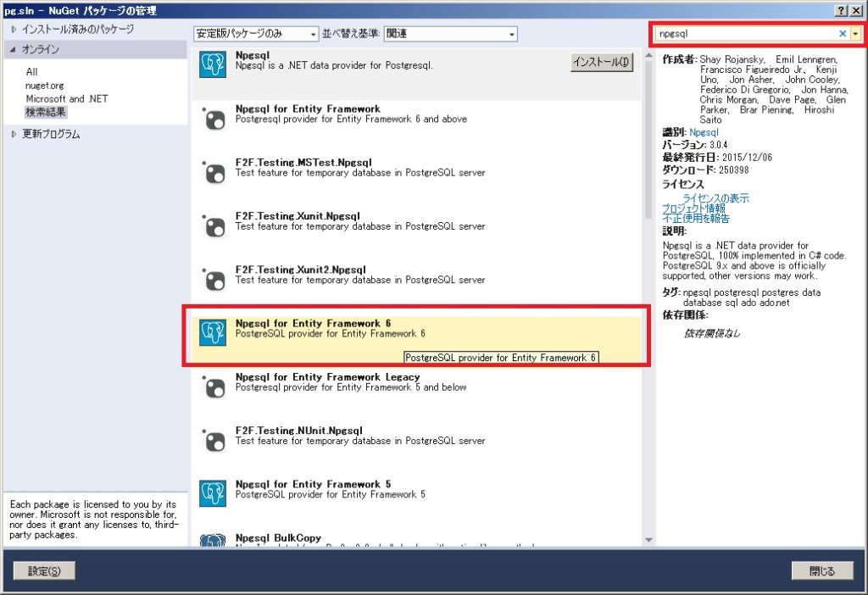
Task: Select F2F.Testing.Xunit.Npgsql title
Action: 298,216
